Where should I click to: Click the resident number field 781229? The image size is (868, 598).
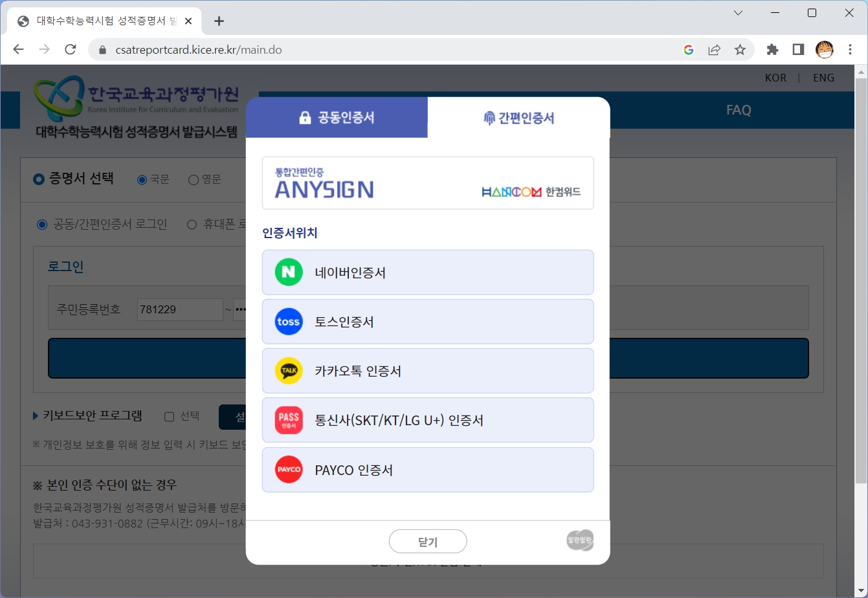(x=180, y=309)
